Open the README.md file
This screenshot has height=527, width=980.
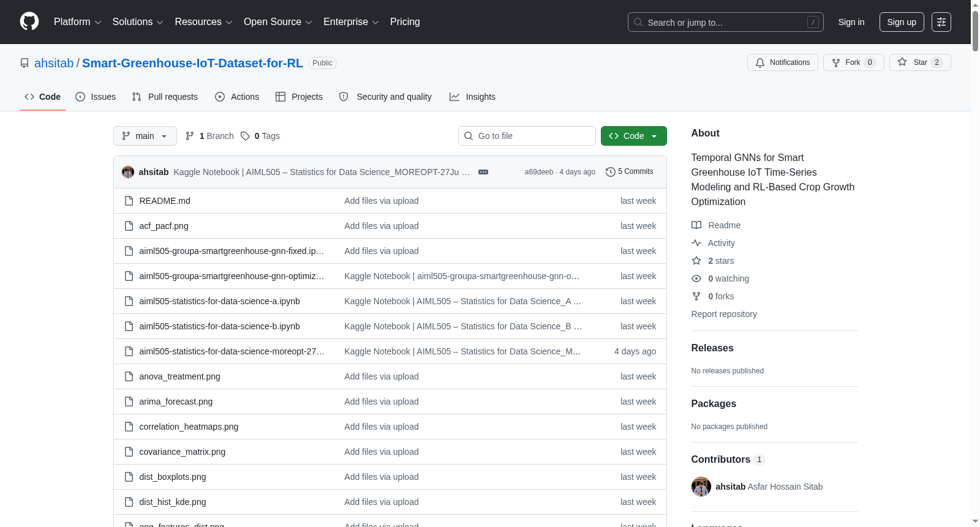point(165,201)
